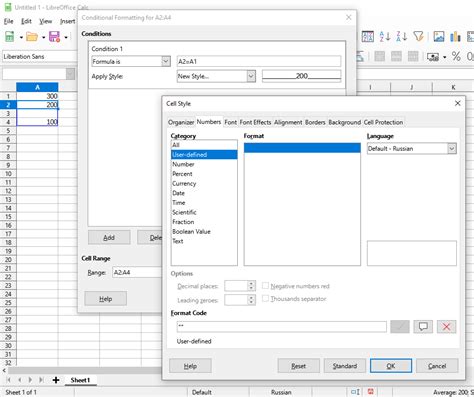Click the Sheet1 tab
The image size is (474, 397).
[x=80, y=380]
